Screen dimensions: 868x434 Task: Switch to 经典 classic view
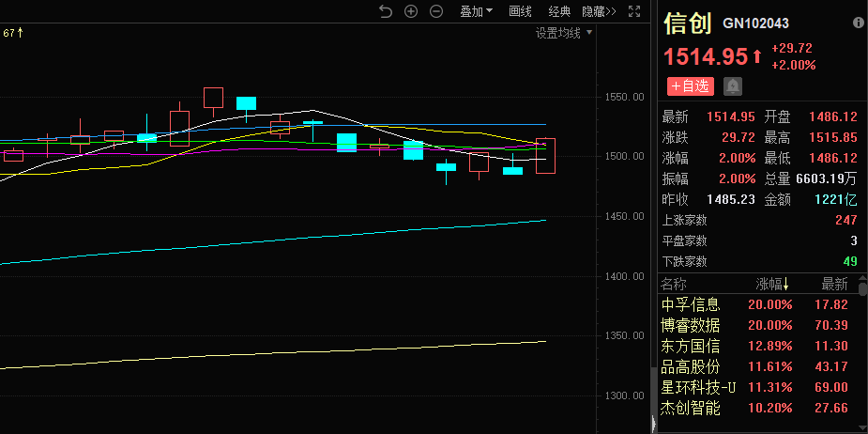point(559,11)
